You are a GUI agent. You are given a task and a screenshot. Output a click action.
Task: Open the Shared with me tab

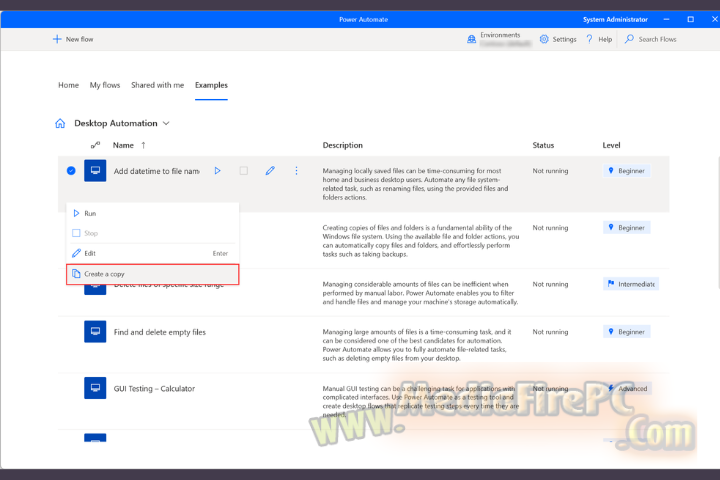(158, 85)
